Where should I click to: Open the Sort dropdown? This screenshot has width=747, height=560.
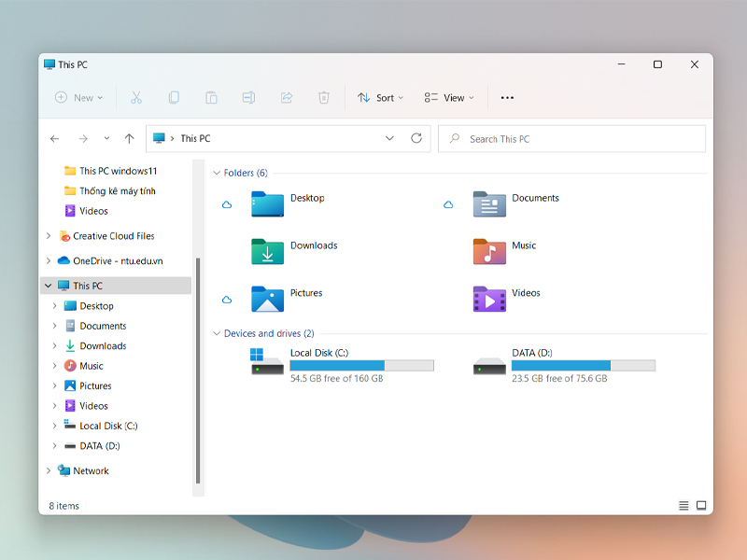(380, 97)
